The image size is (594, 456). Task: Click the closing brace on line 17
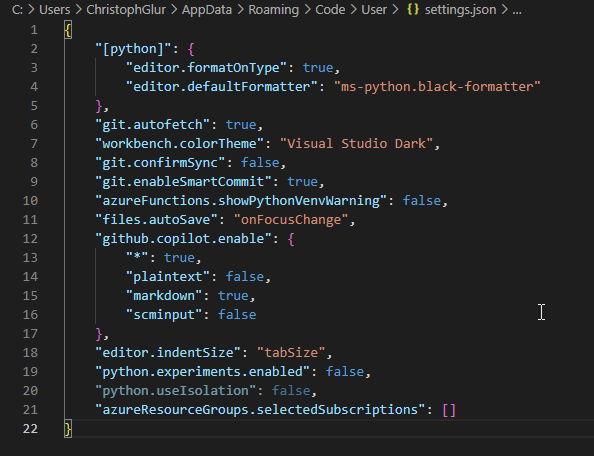click(99, 334)
